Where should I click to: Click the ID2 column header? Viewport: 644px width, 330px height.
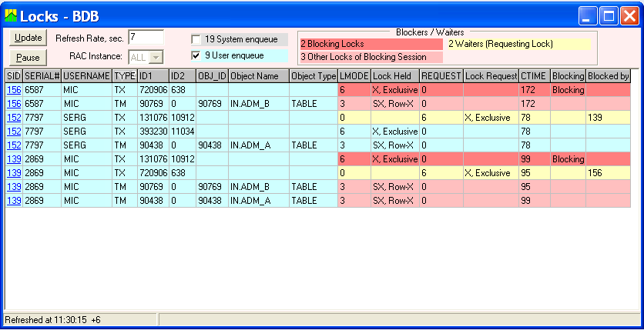coord(183,76)
